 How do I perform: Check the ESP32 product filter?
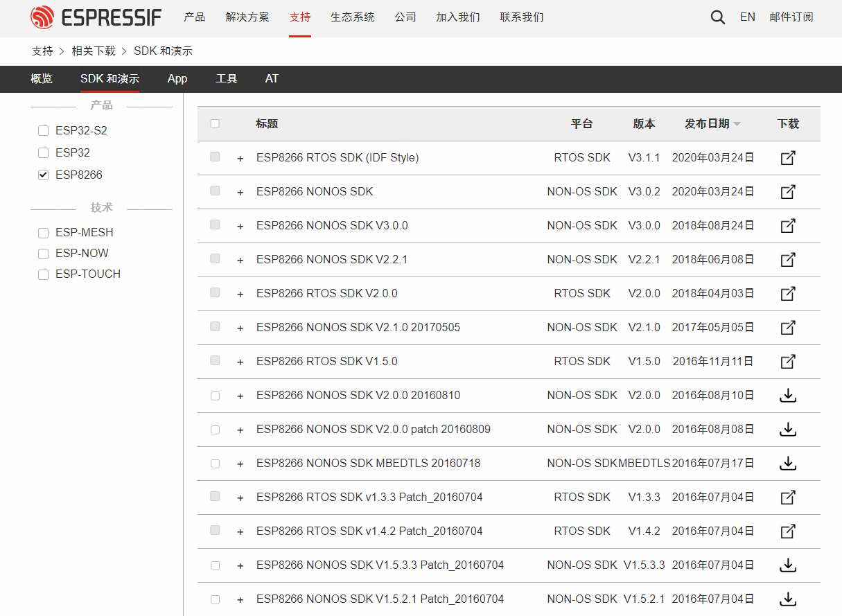coord(43,153)
